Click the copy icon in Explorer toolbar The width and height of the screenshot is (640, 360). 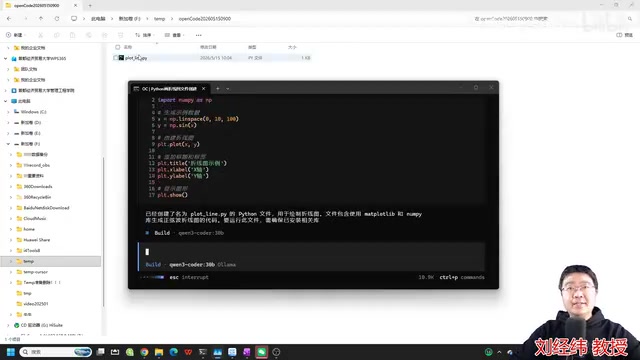click(57, 35)
